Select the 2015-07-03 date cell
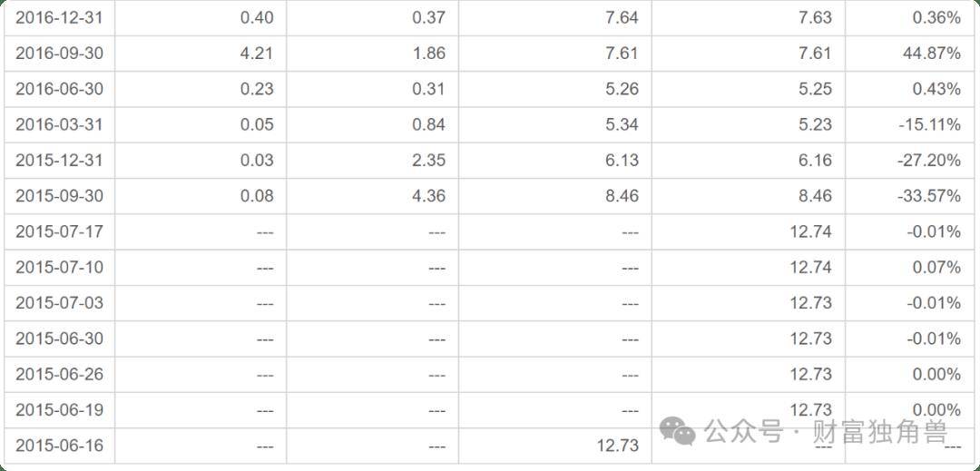Viewport: 980px width, 471px height. (59, 303)
